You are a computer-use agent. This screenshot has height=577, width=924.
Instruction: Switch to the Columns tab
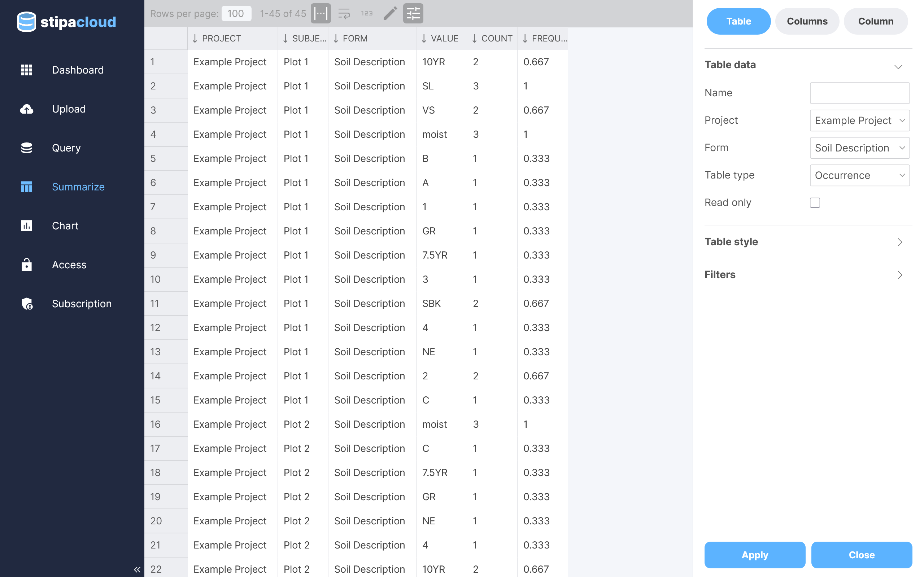click(807, 21)
